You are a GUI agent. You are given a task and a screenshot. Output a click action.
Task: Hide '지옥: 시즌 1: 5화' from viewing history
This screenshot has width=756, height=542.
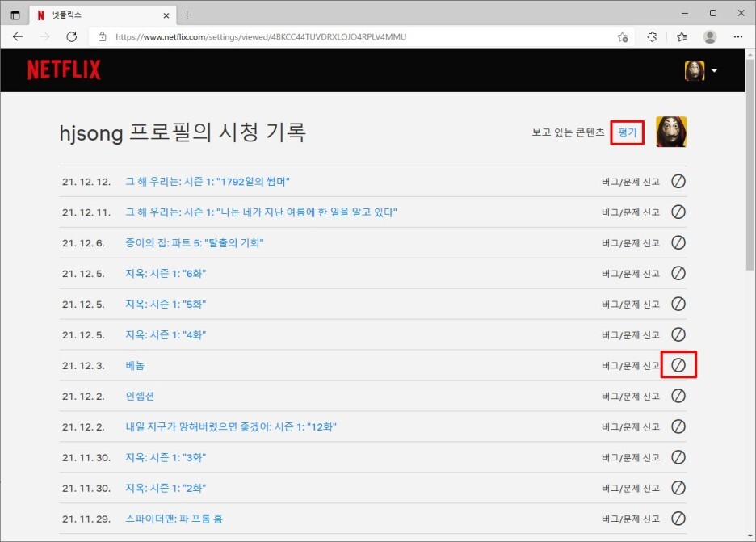point(678,304)
